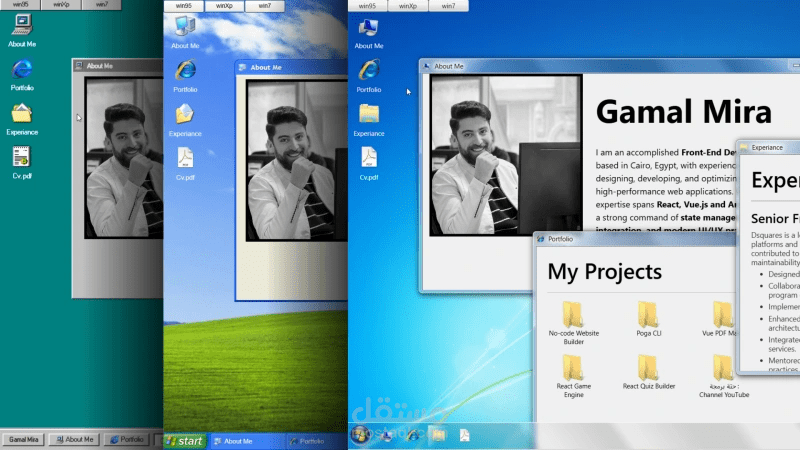
Task: Click Gamal Mira start button on Win95 taskbar
Action: (23, 439)
